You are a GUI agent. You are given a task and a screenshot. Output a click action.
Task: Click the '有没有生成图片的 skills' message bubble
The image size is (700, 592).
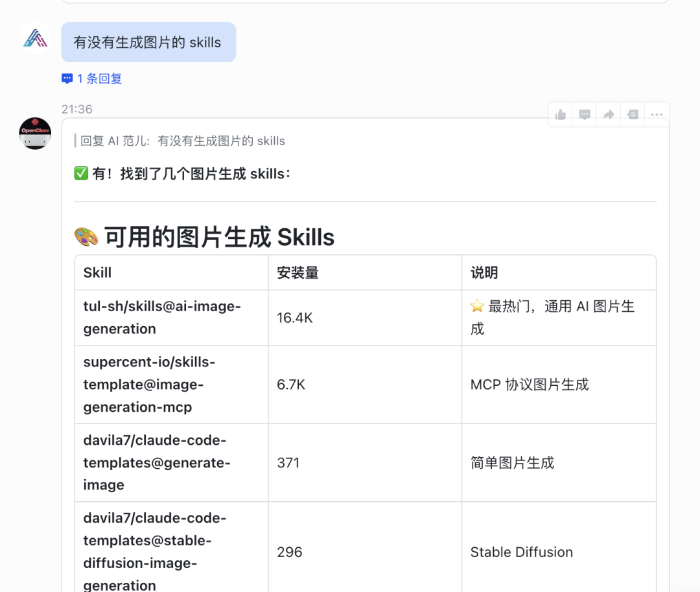tap(148, 42)
